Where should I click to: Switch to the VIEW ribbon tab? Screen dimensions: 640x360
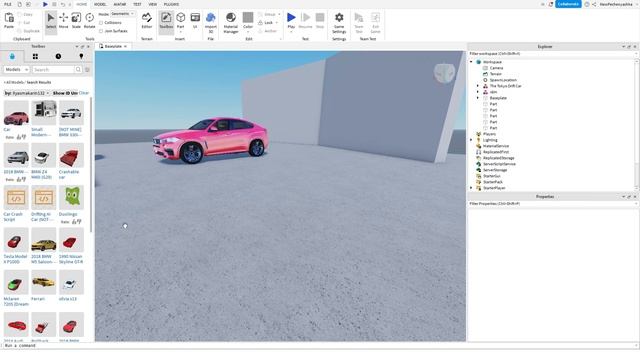point(153,4)
